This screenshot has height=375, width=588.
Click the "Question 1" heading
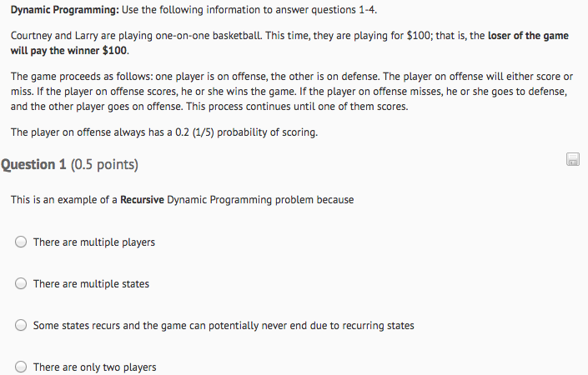[x=33, y=164]
